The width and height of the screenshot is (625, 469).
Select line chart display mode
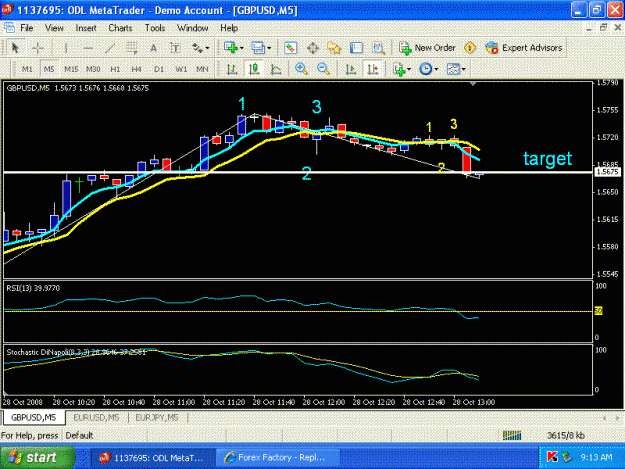(x=276, y=69)
